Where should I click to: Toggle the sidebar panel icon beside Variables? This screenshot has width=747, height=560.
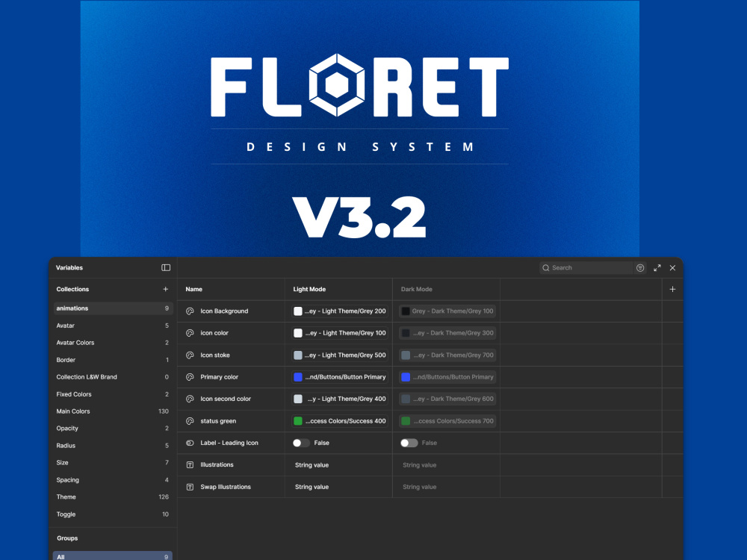[166, 267]
